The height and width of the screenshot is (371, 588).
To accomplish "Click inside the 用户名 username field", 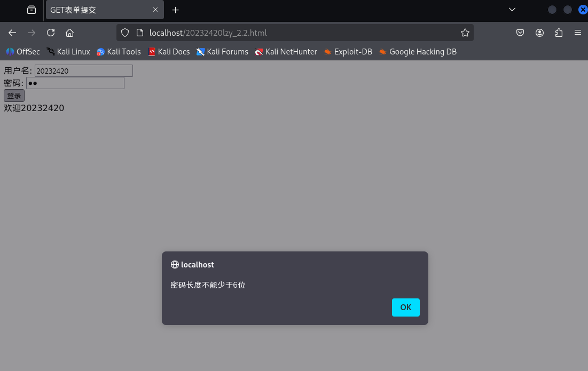I will pos(83,70).
